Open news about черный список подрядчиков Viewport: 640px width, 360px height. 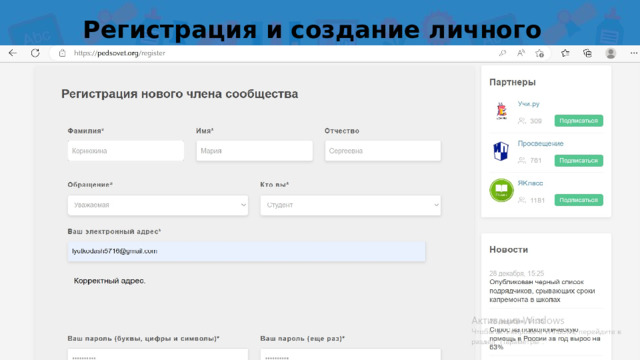[542, 291]
